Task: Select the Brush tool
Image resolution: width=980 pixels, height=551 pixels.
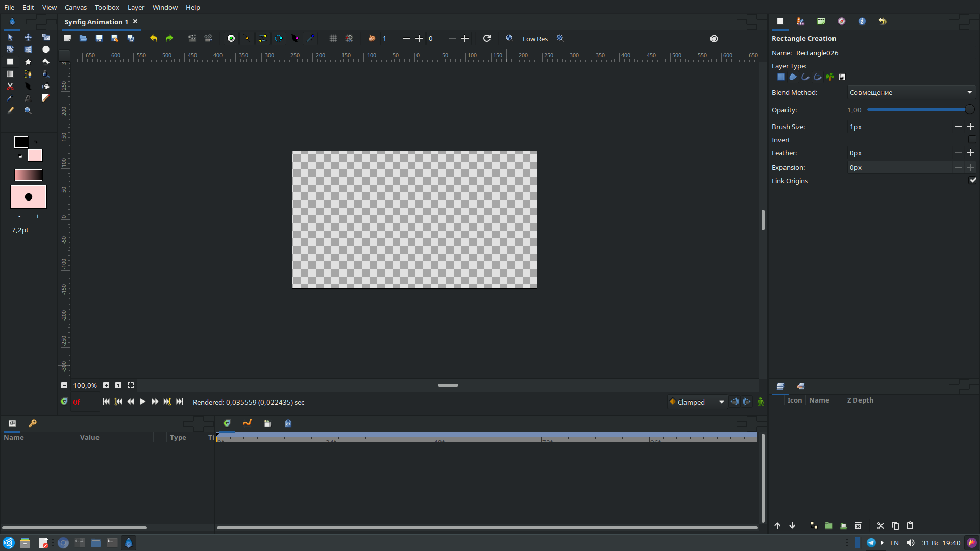Action: [10, 110]
